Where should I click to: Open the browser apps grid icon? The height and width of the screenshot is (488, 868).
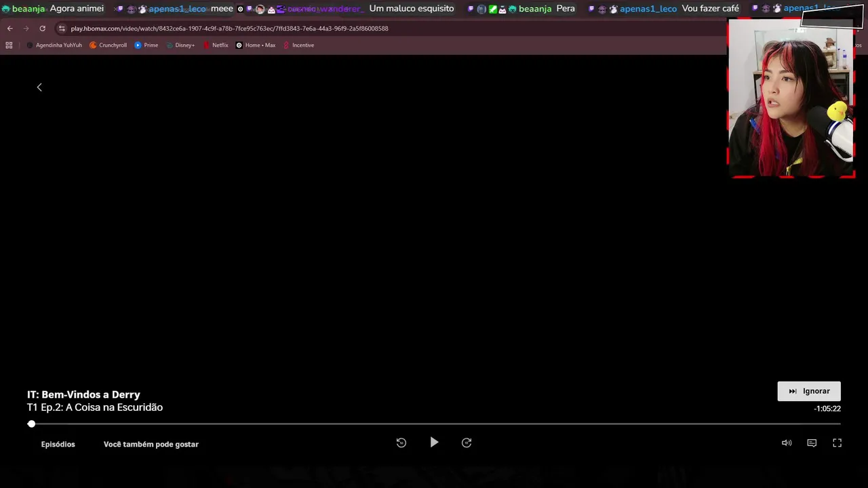pos(9,45)
